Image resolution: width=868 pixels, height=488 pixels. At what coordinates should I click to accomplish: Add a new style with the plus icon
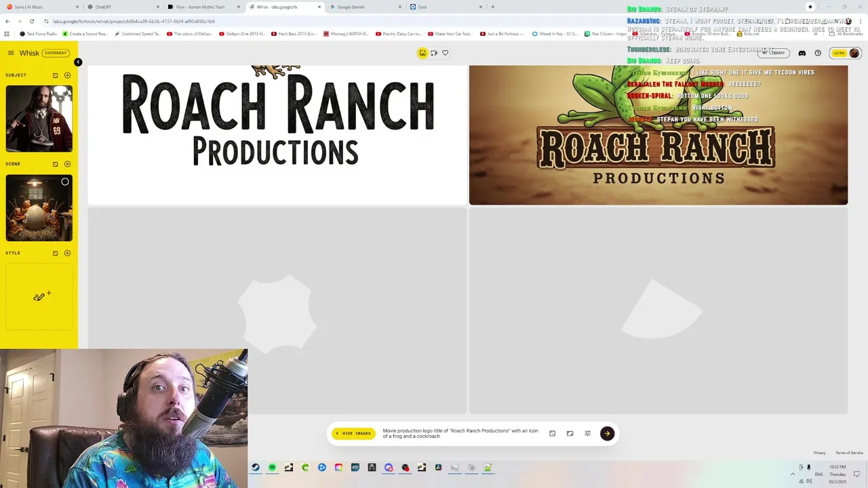coord(67,253)
